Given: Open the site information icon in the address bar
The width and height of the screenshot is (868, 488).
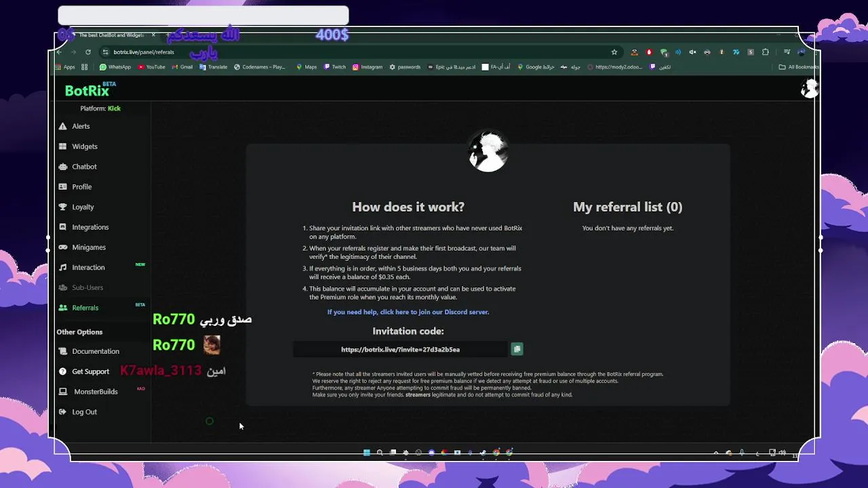Looking at the screenshot, I should pyautogui.click(x=105, y=52).
